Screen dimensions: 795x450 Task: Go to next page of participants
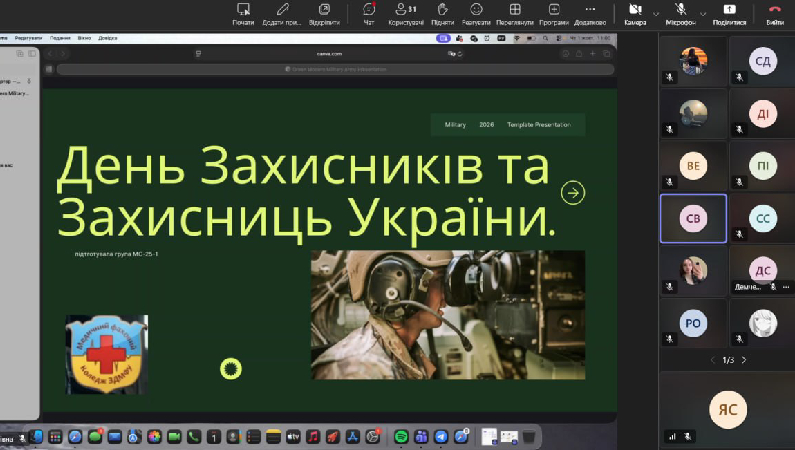(744, 360)
